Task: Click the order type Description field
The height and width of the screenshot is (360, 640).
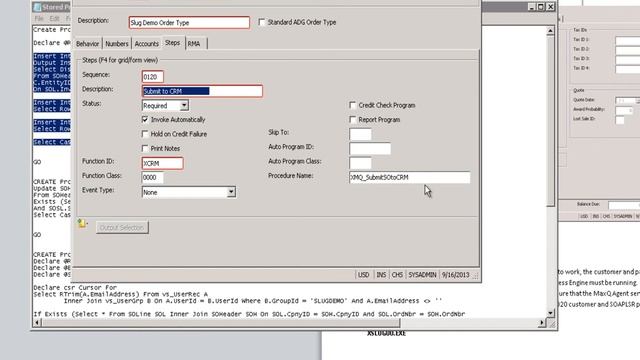Action: (189, 22)
